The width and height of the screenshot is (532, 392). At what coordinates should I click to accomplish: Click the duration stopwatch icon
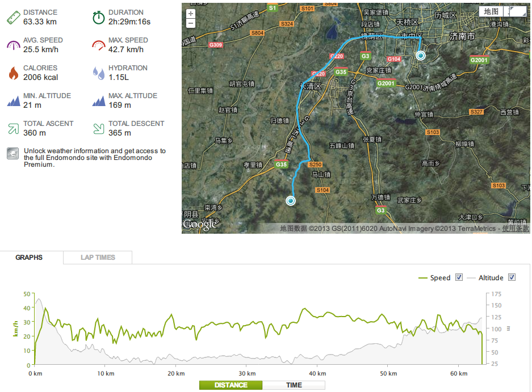tap(99, 17)
